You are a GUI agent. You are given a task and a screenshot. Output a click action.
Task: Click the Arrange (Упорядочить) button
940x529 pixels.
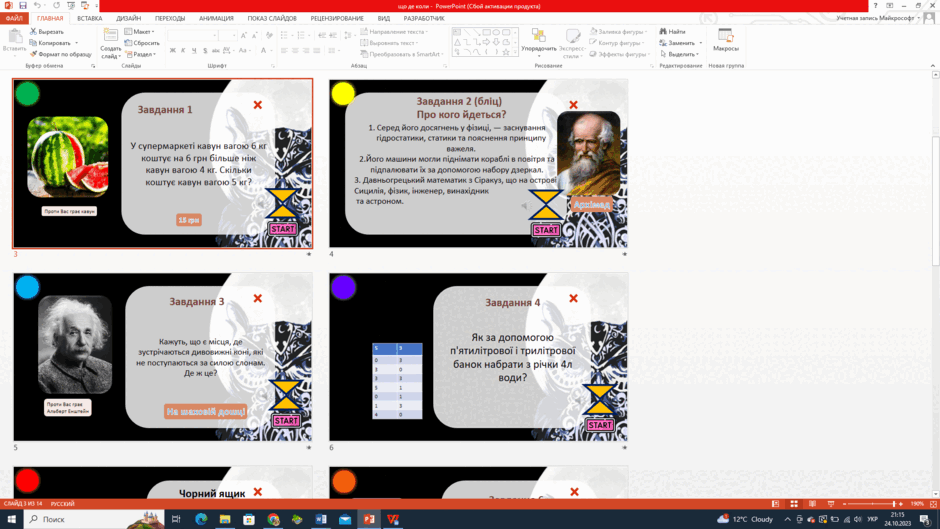pyautogui.click(x=538, y=42)
